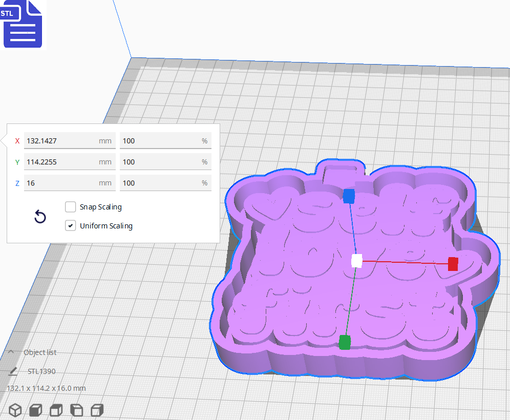Disable Uniform Scaling
Image resolution: width=510 pixels, height=420 pixels.
pos(70,225)
